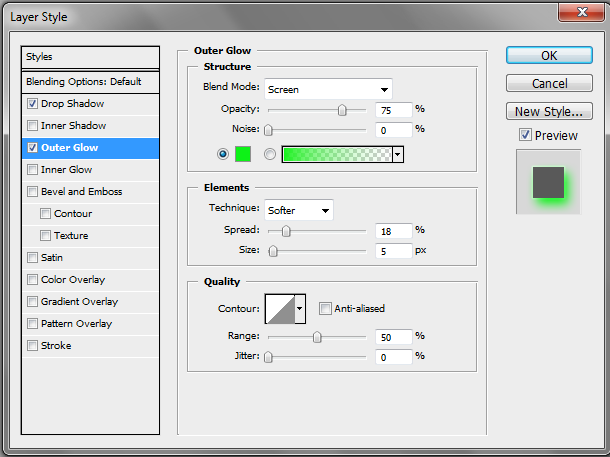Image resolution: width=610 pixels, height=457 pixels.
Task: Click the New Style... button
Action: (x=549, y=111)
